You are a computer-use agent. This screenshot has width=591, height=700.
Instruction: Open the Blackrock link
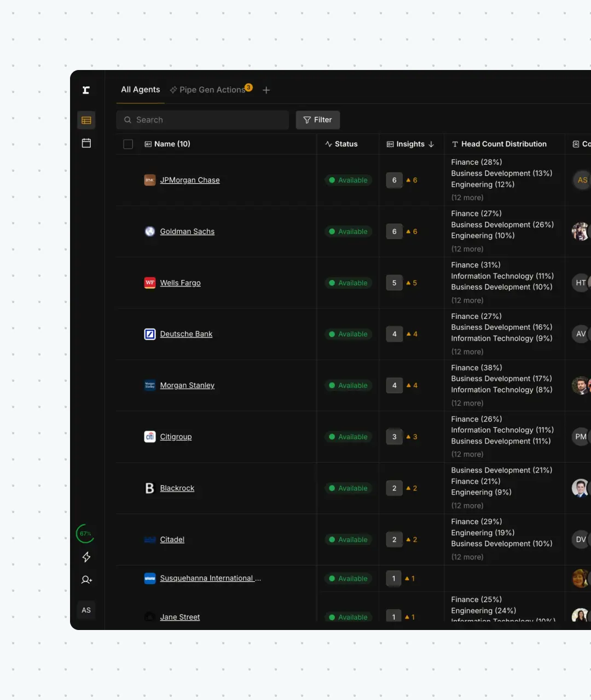pyautogui.click(x=177, y=488)
